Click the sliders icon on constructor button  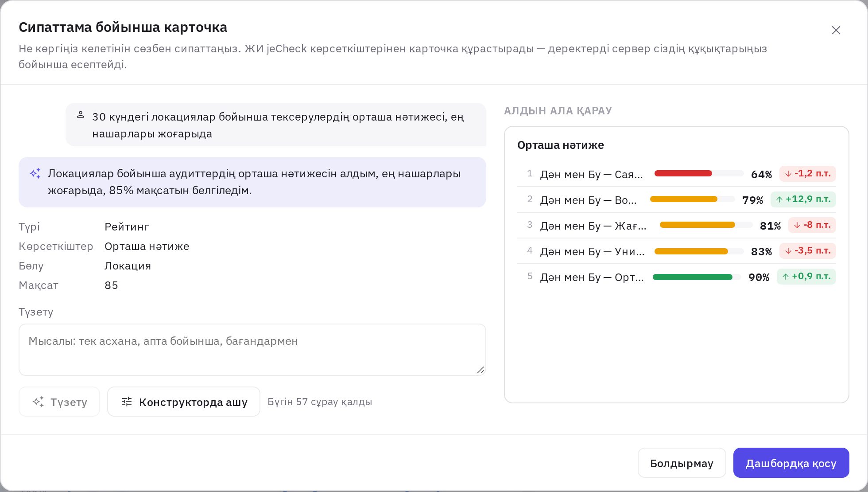(x=127, y=402)
